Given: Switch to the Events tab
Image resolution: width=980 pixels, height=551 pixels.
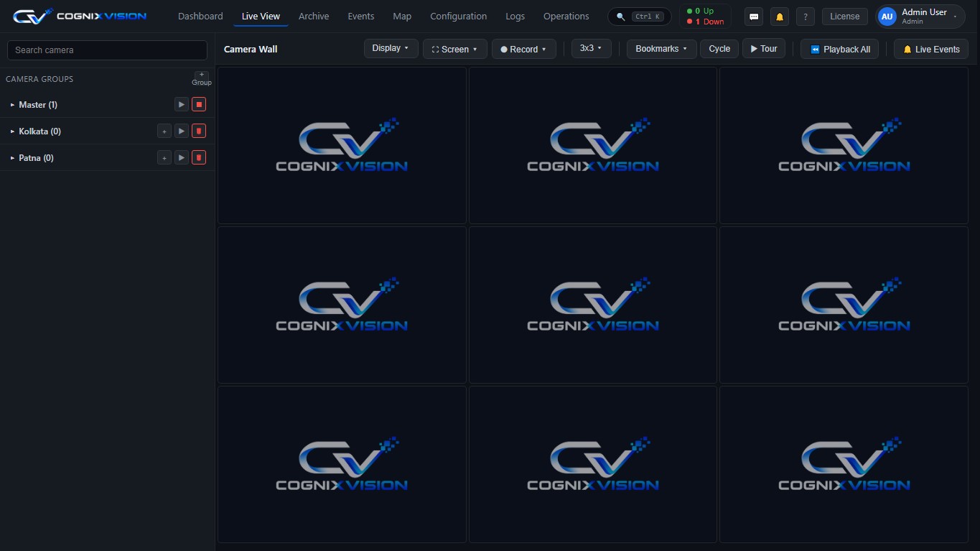Looking at the screenshot, I should [x=360, y=16].
